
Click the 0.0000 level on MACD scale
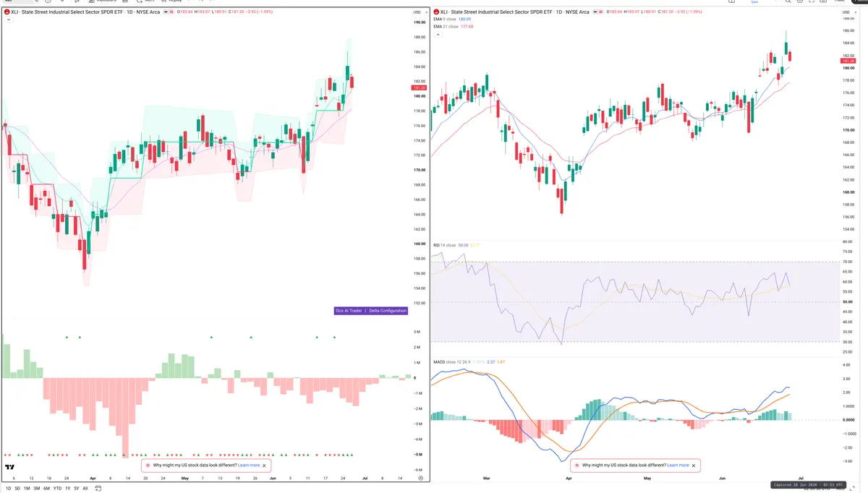pos(848,420)
